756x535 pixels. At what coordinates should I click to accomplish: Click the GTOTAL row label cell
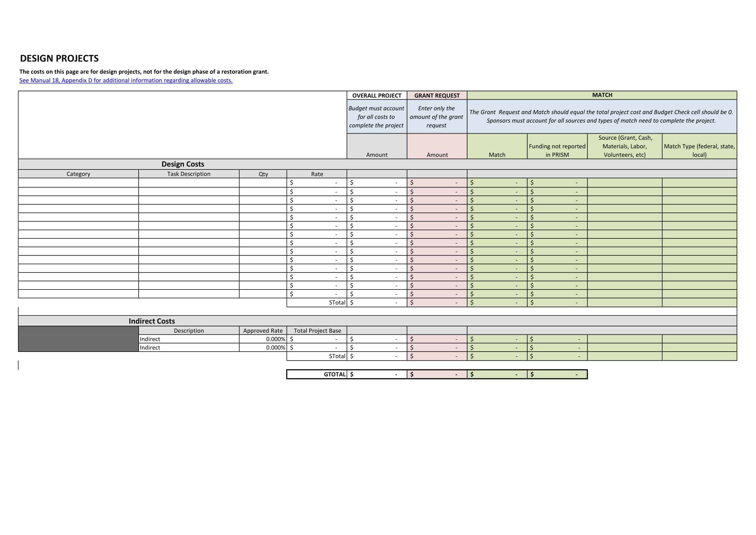[335, 374]
